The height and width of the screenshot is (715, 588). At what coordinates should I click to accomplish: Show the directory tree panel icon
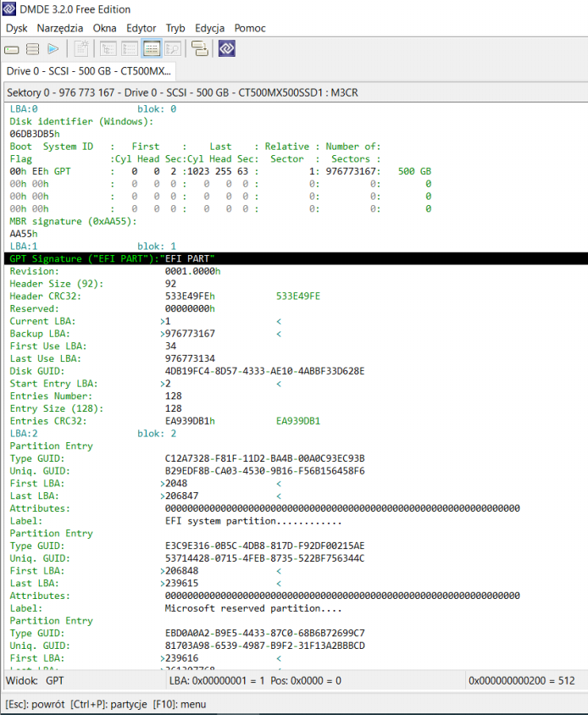point(108,49)
